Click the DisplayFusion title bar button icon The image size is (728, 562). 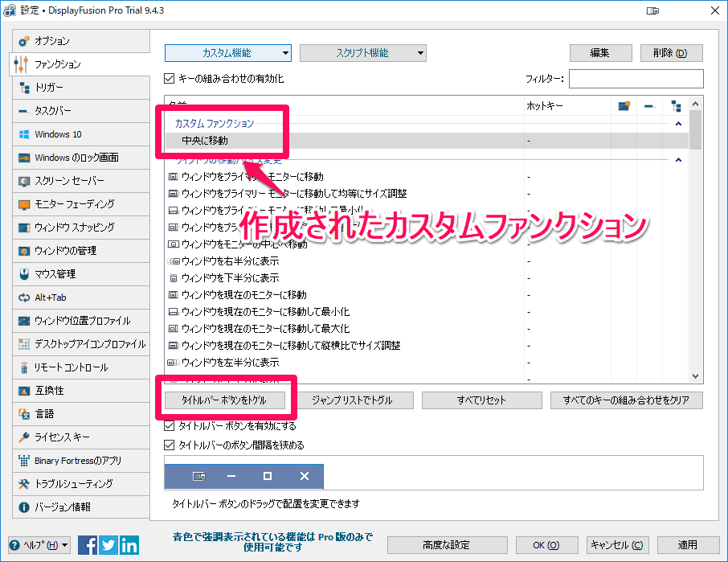[652, 10]
